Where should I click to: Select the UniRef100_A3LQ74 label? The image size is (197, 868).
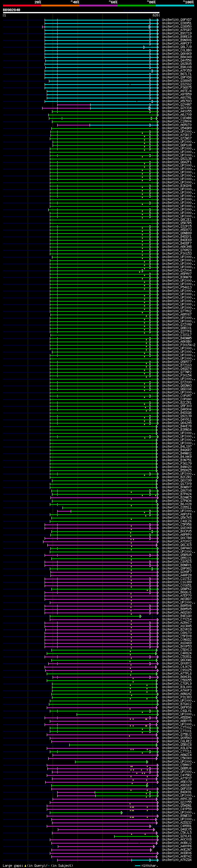click(x=177, y=748)
